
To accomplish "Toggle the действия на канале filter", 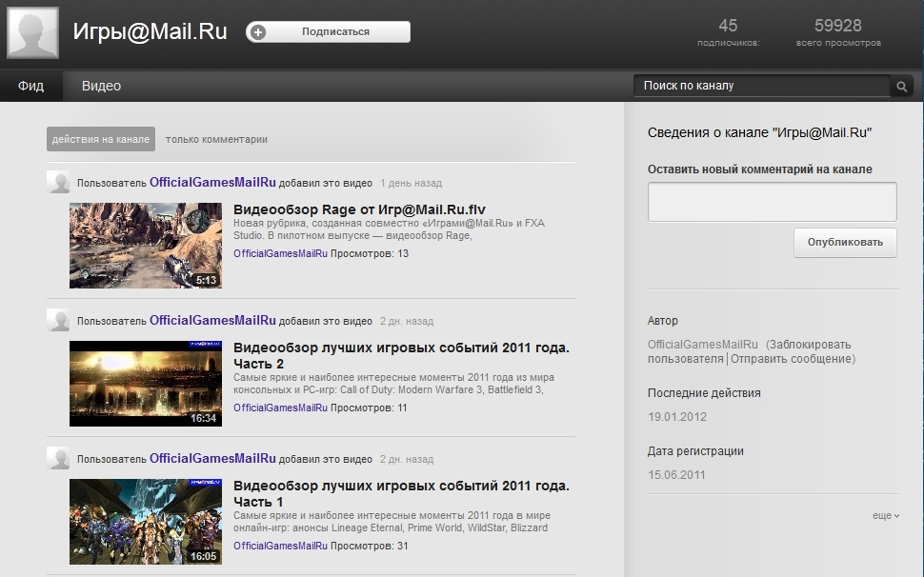I will pyautogui.click(x=100, y=139).
